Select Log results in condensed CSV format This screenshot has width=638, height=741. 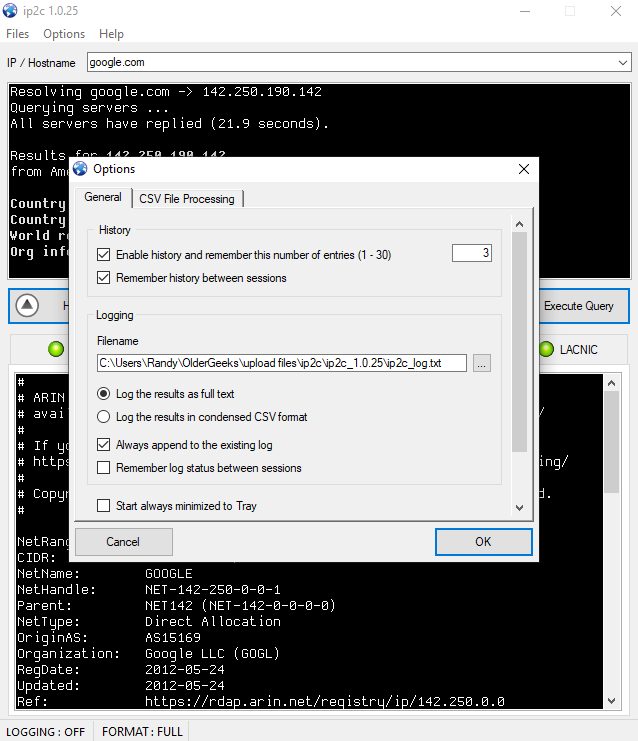(x=103, y=417)
